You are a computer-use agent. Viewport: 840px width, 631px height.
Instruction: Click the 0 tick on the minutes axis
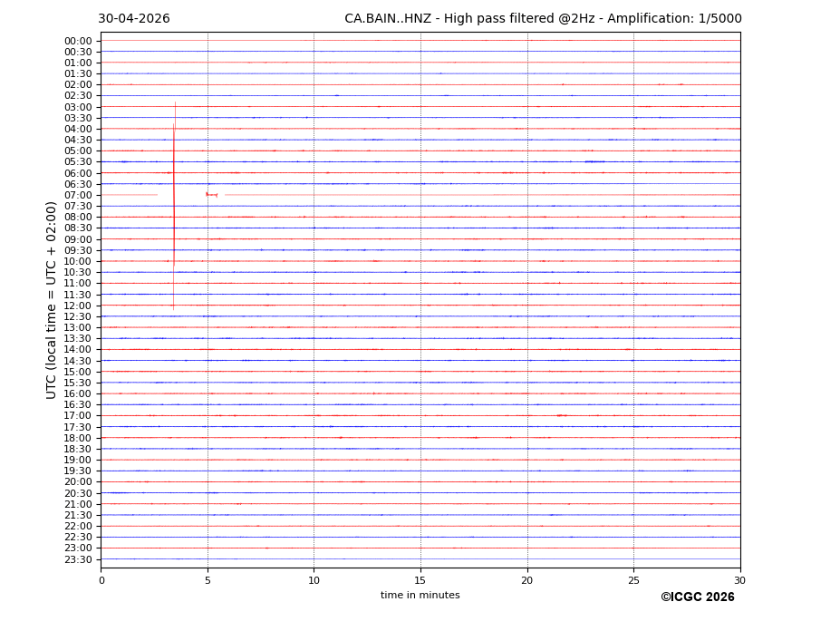[101, 580]
